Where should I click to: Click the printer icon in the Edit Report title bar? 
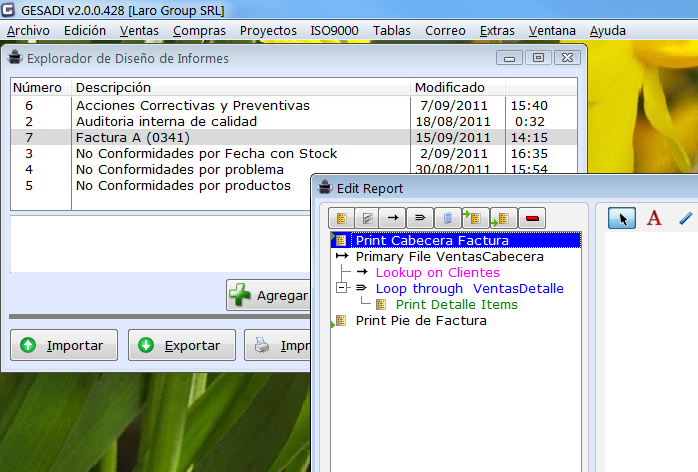pyautogui.click(x=325, y=187)
